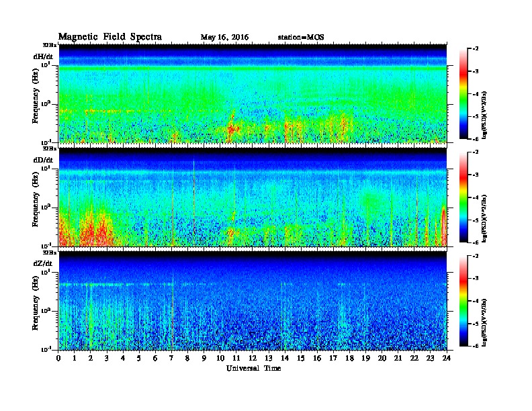The height and width of the screenshot is (411, 532).
Task: Click the "-6" tick on dH/dt color bar
Action: 476,139
